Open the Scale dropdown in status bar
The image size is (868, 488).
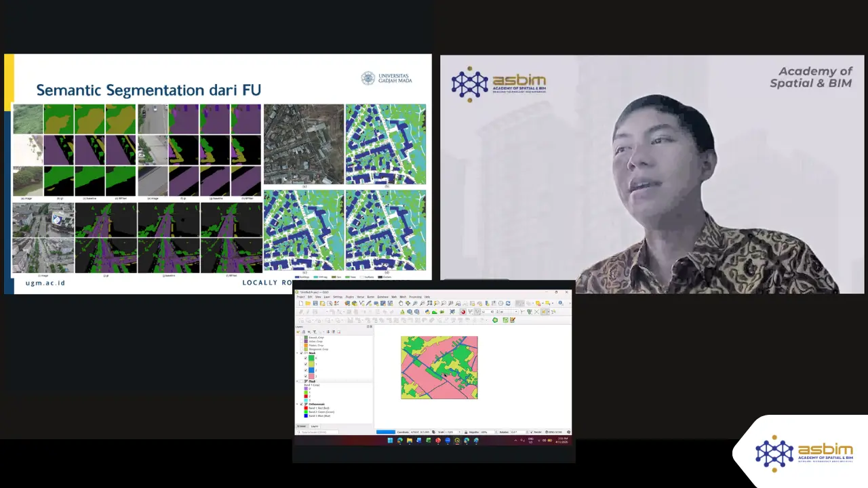(x=460, y=432)
